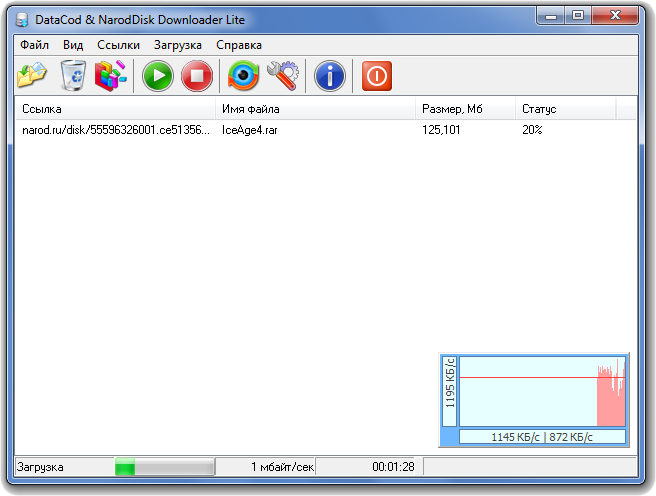Click the red power shutdown icon
656x496 pixels.
[x=377, y=76]
